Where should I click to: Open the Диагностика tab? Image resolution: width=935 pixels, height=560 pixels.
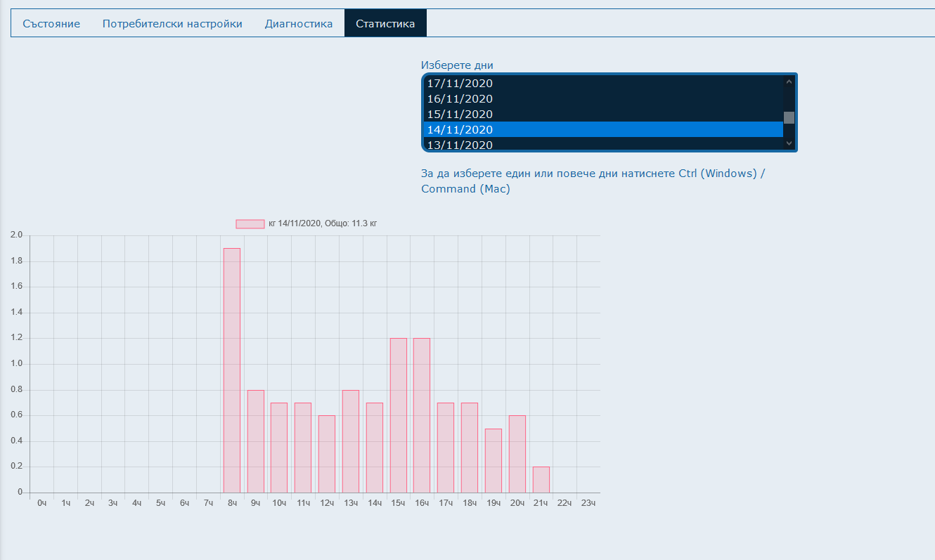coord(299,23)
